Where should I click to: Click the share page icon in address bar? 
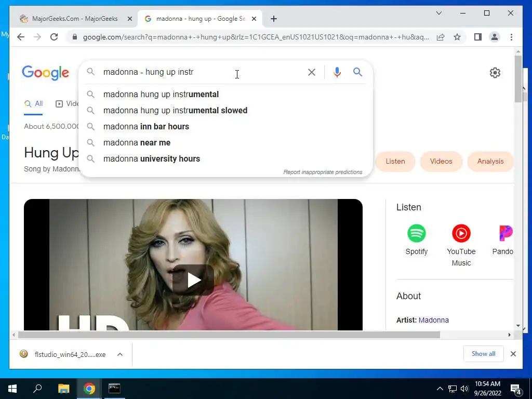(441, 37)
